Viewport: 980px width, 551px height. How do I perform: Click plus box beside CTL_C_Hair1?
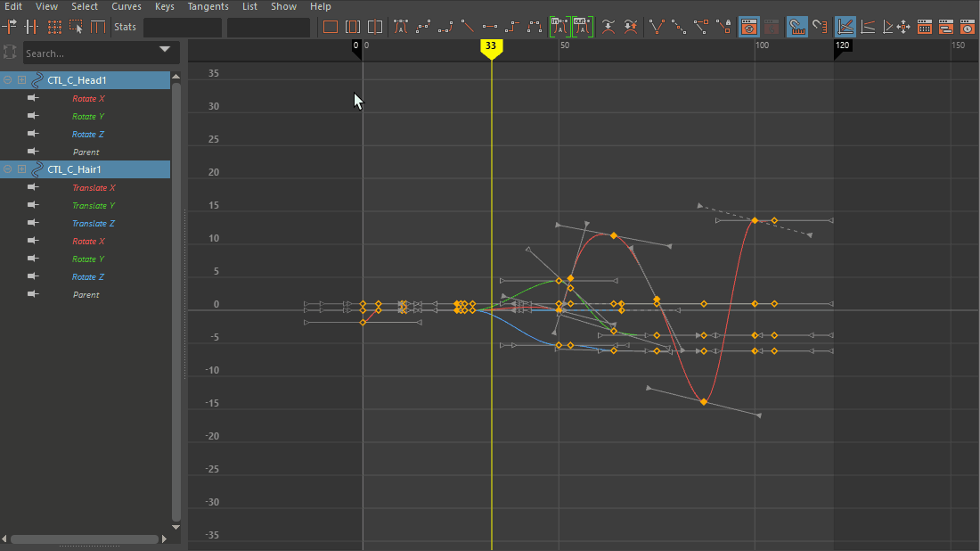[22, 169]
